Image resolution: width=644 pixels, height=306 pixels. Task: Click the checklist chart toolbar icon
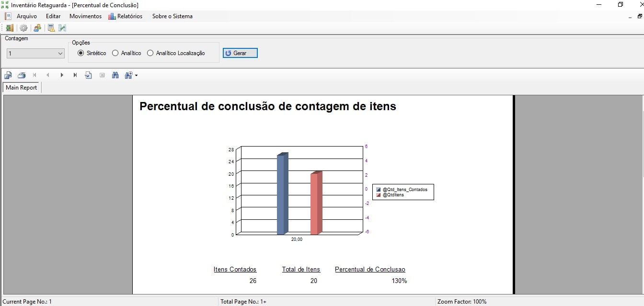point(62,28)
